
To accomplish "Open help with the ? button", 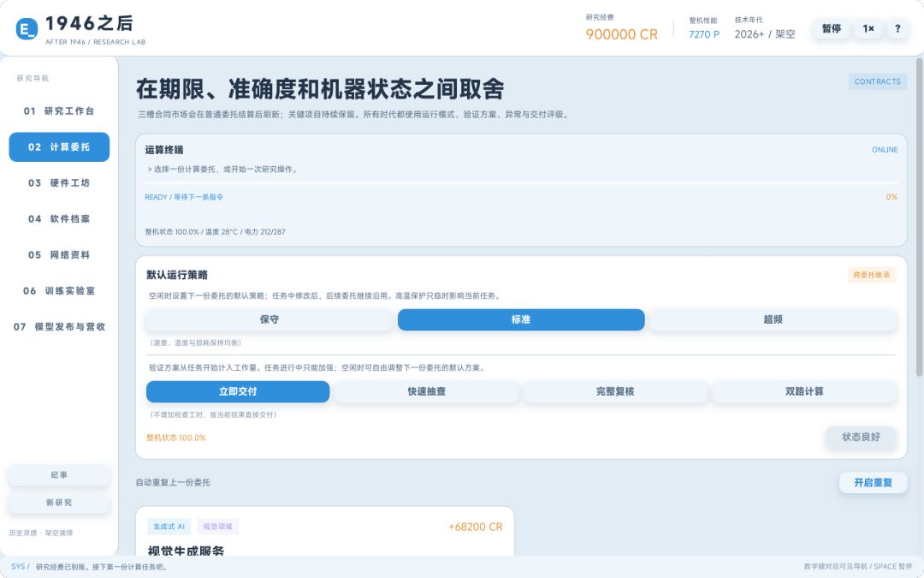I will [897, 28].
